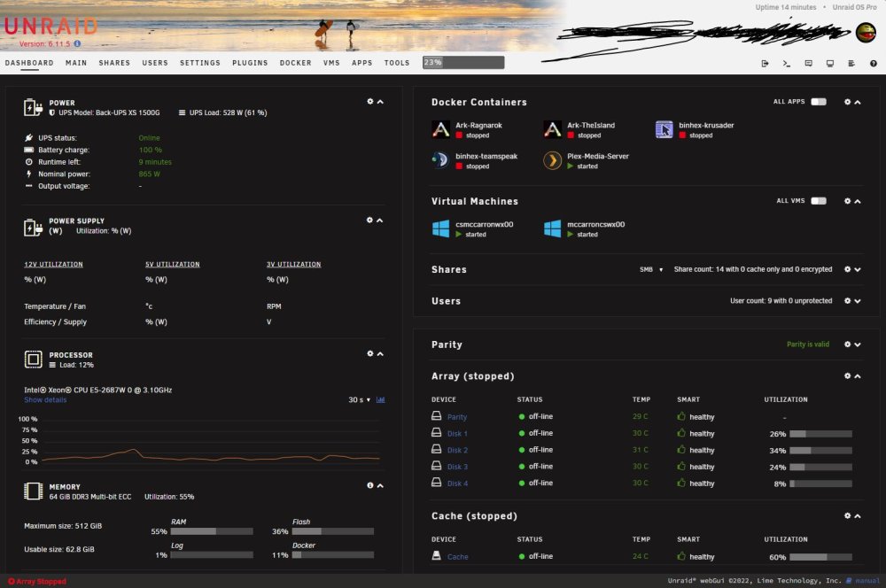Expand the Shares section
Image resolution: width=886 pixels, height=588 pixels.
point(857,270)
